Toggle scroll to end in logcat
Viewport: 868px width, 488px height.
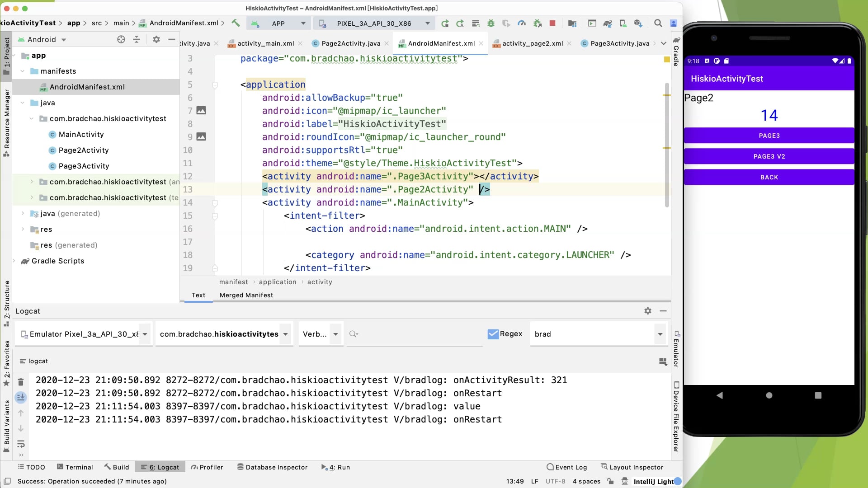click(21, 398)
